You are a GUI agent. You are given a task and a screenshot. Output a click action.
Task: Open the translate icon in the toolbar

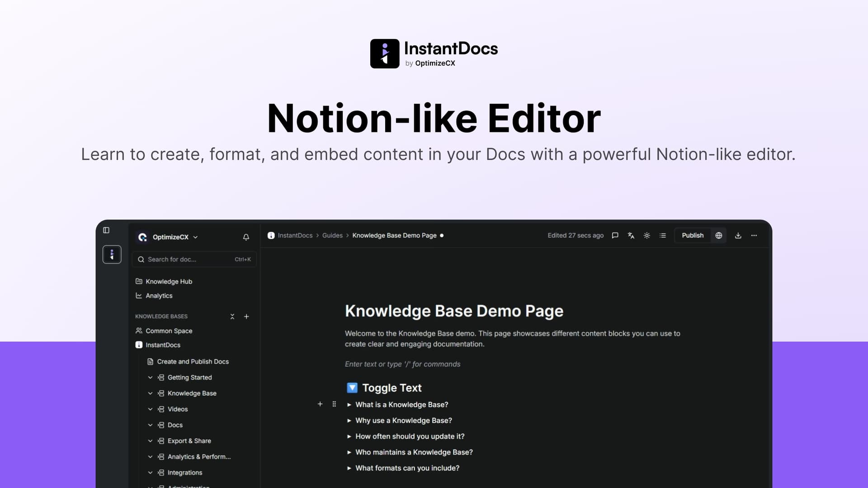(x=631, y=235)
